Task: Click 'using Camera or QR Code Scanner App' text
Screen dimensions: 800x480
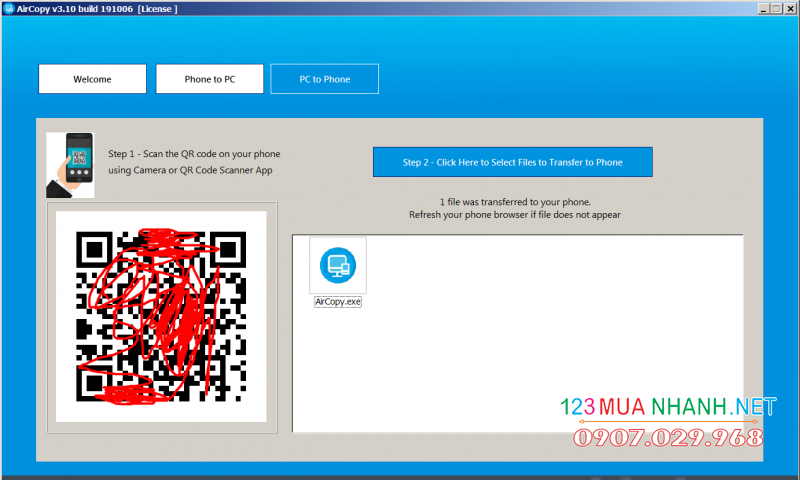Action: pyautogui.click(x=190, y=170)
